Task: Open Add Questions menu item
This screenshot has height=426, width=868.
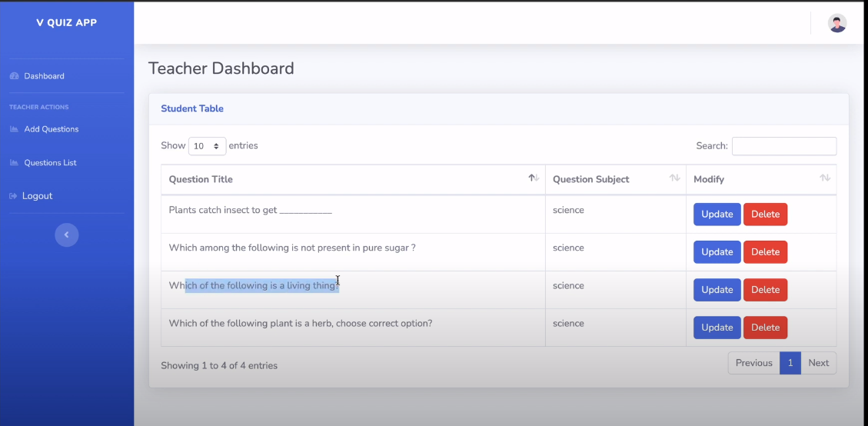Action: (51, 129)
